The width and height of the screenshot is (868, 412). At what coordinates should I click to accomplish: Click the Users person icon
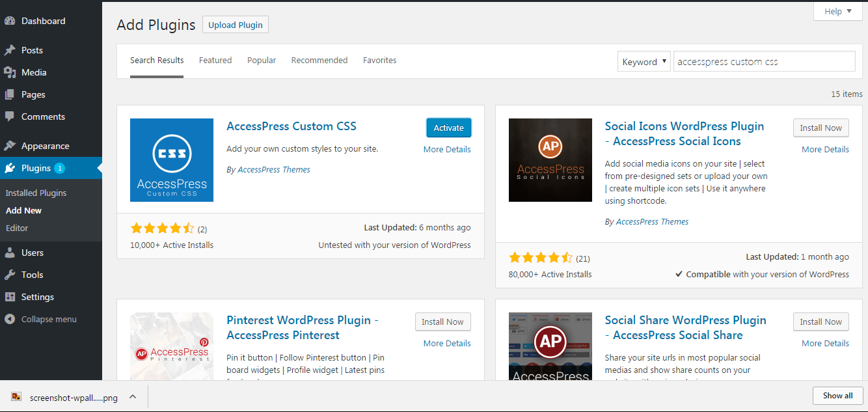click(10, 253)
